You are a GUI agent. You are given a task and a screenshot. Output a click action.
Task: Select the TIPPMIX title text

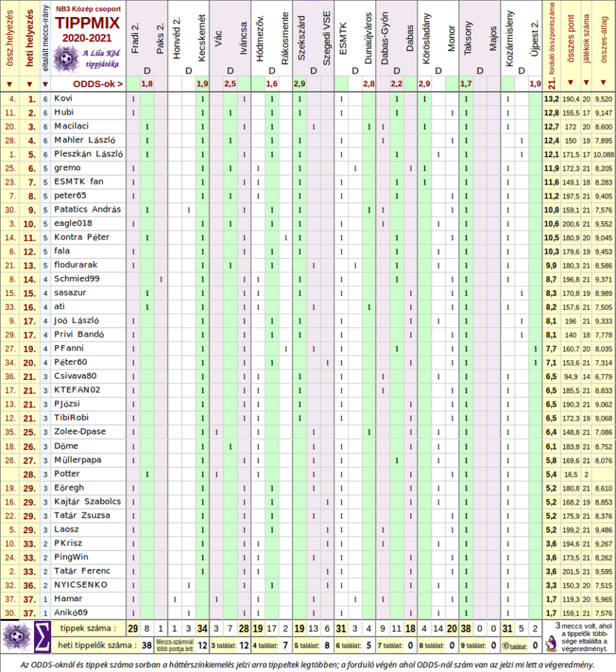point(87,23)
